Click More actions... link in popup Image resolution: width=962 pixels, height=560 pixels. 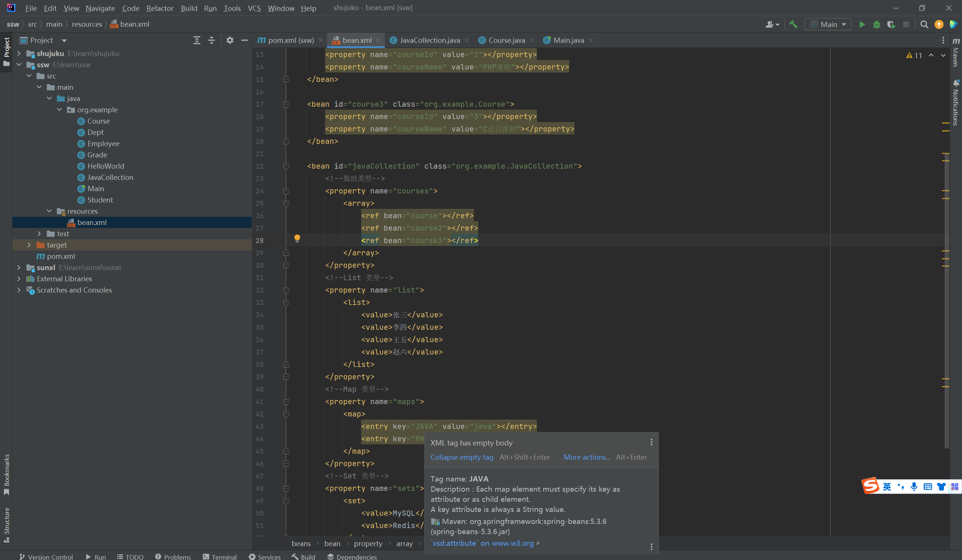(x=586, y=457)
